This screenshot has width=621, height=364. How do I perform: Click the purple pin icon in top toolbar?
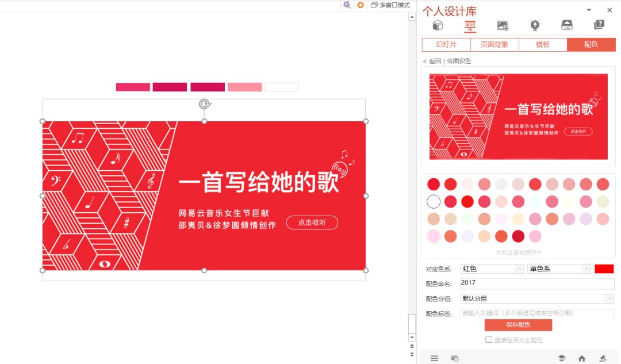[x=347, y=5]
